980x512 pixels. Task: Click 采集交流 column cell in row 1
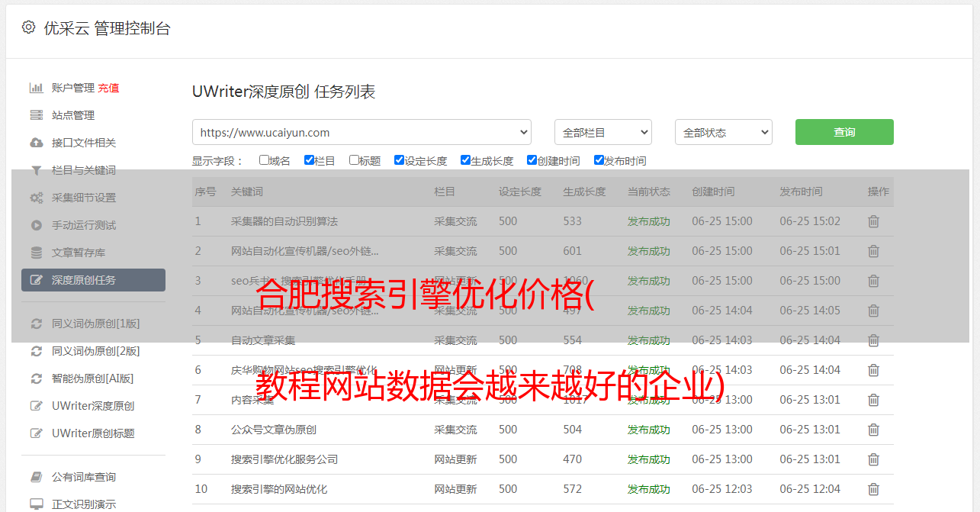455,221
